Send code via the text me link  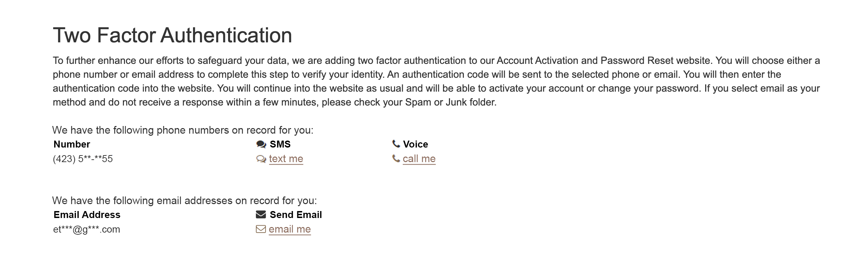(286, 159)
